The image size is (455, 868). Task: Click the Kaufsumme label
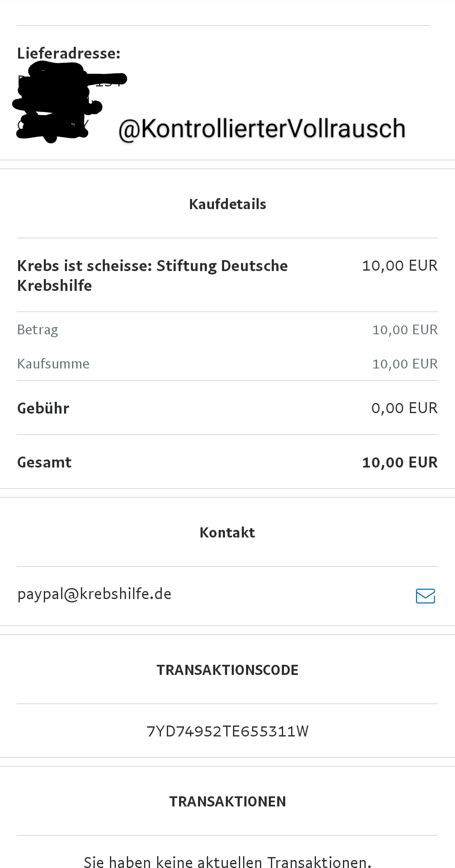[53, 364]
